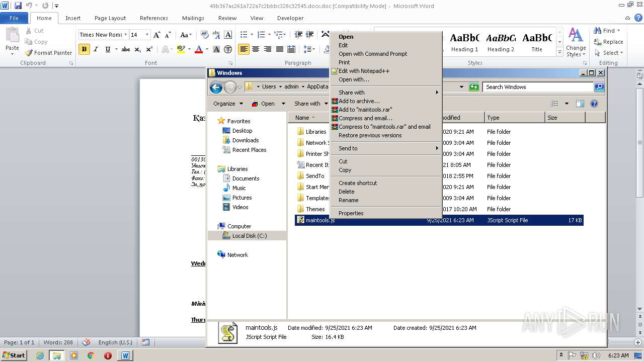Click the Windows Start button

[14, 355]
